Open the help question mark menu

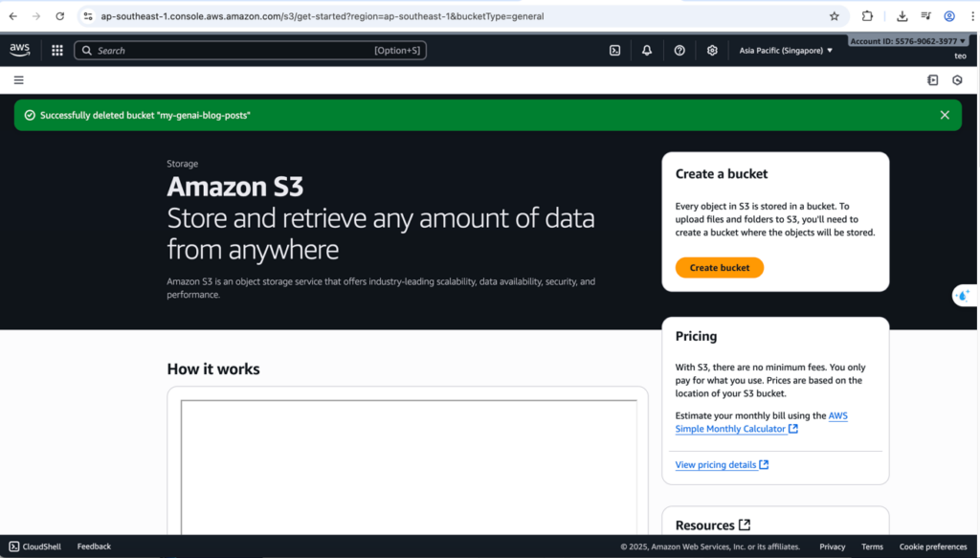(x=679, y=51)
